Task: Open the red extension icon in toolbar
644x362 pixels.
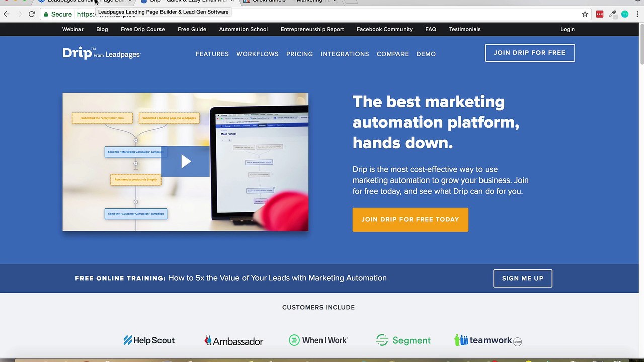Action: click(599, 14)
